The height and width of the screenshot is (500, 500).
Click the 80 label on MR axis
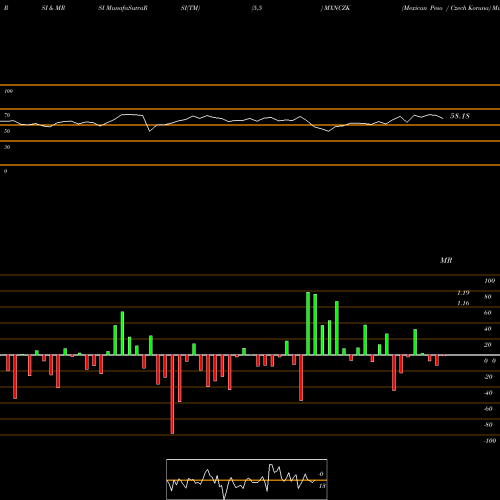tap(488, 297)
